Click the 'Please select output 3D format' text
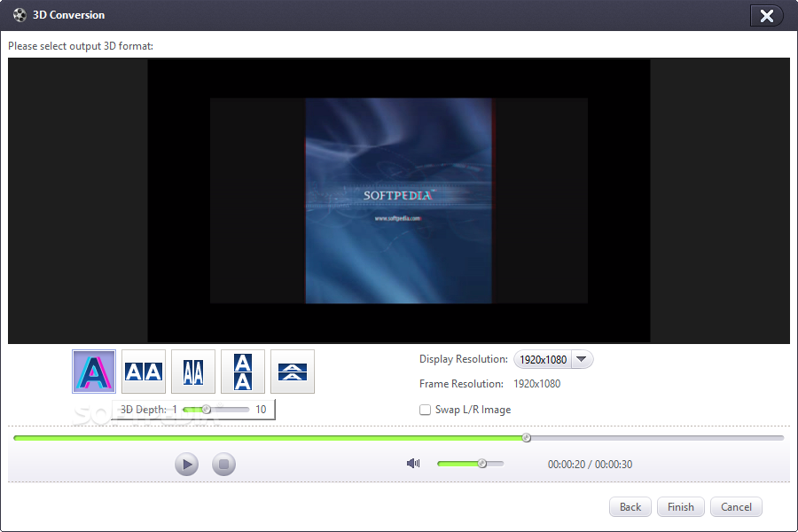798x532 pixels. [x=81, y=46]
